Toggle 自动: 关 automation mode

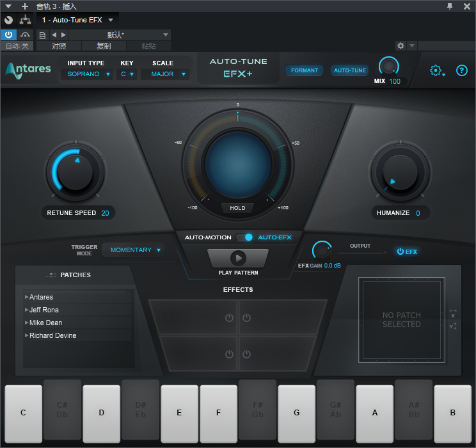point(17,46)
